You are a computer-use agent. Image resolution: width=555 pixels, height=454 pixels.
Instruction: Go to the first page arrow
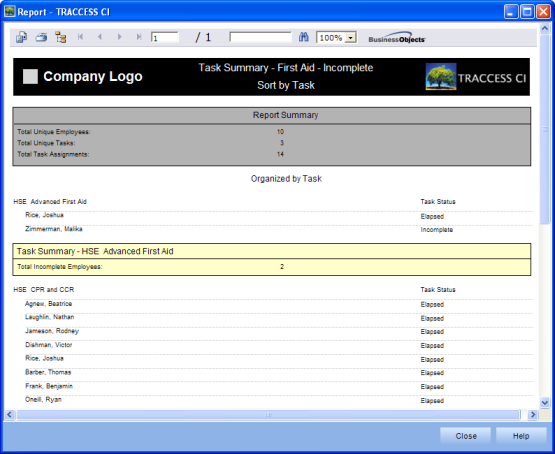click(x=80, y=37)
